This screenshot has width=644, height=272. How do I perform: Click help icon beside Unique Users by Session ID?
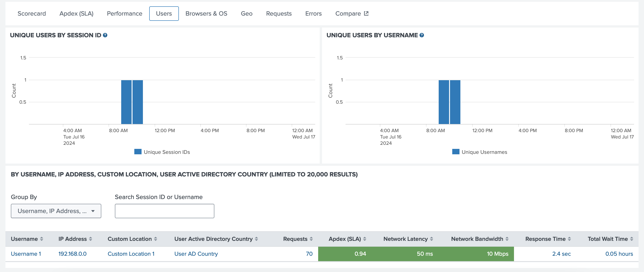point(105,35)
